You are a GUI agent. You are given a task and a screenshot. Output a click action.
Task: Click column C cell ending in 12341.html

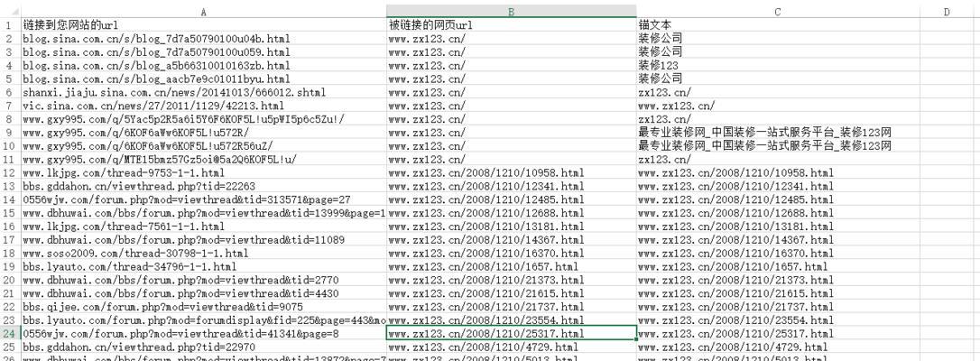click(735, 186)
